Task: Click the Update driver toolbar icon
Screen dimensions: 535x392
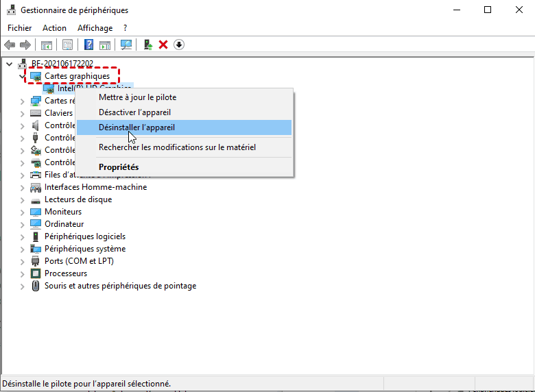Action: tap(147, 45)
